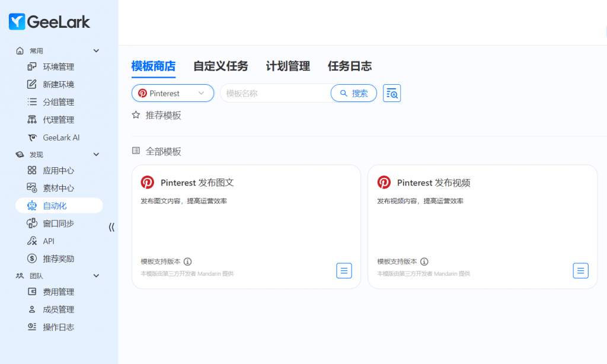This screenshot has height=364, width=607.
Task: Go to 素材中心 in sidebar
Action: (58, 188)
